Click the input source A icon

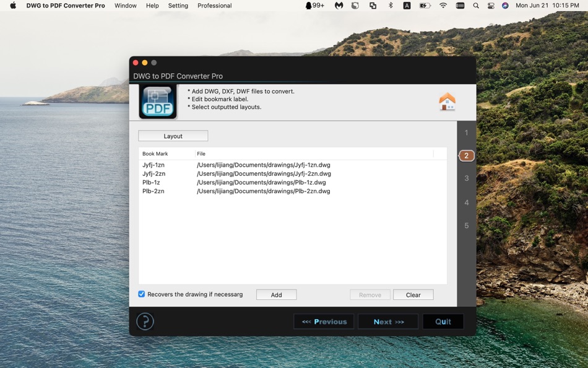click(407, 5)
